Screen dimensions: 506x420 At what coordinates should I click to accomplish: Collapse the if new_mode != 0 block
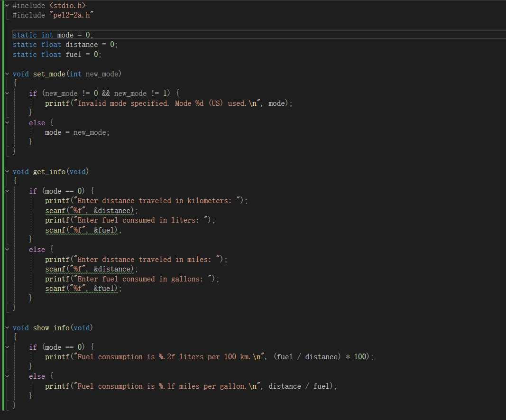[7, 93]
